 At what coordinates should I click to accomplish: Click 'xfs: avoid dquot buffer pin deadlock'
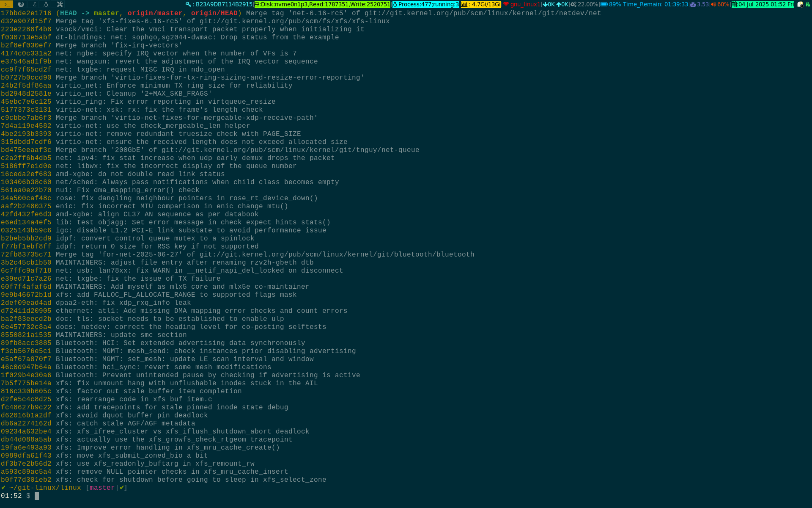tap(132, 415)
